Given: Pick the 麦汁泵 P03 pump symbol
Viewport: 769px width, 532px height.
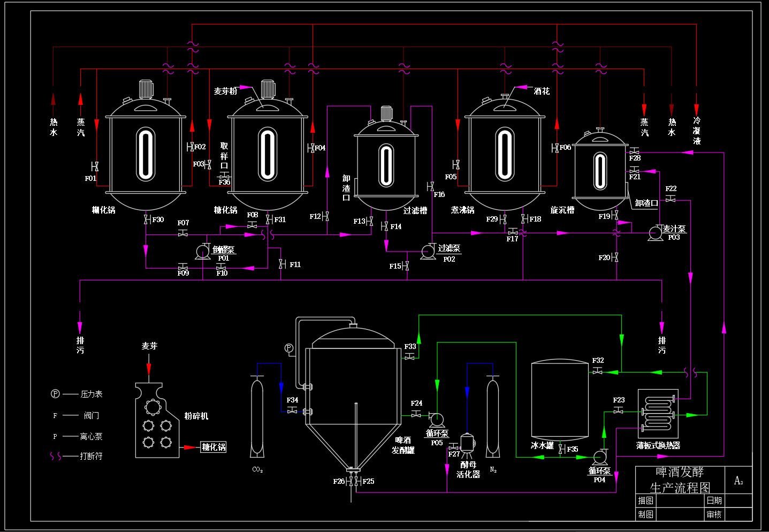Looking at the screenshot, I should point(655,233).
